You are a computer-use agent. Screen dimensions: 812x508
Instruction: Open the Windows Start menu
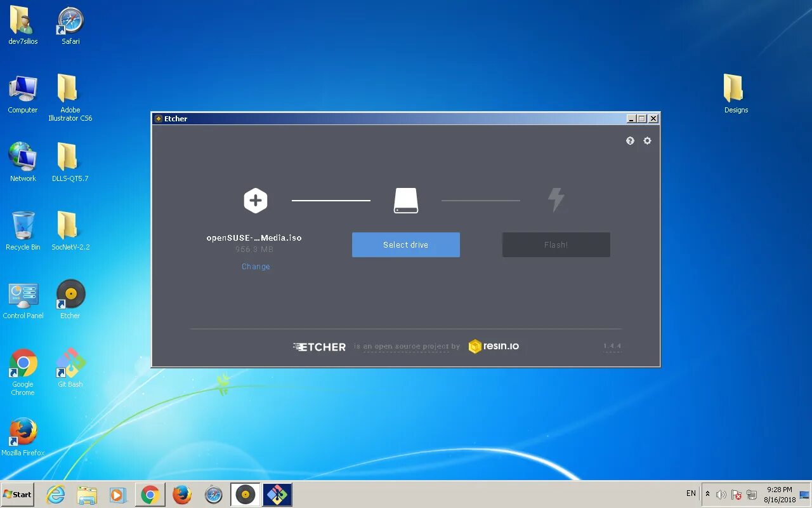coord(17,494)
